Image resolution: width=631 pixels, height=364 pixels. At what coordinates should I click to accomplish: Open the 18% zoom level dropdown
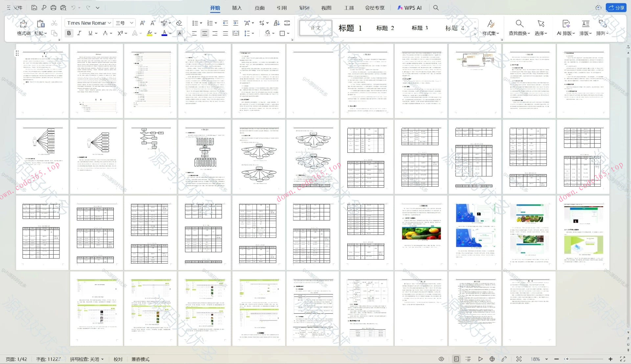tap(546, 359)
